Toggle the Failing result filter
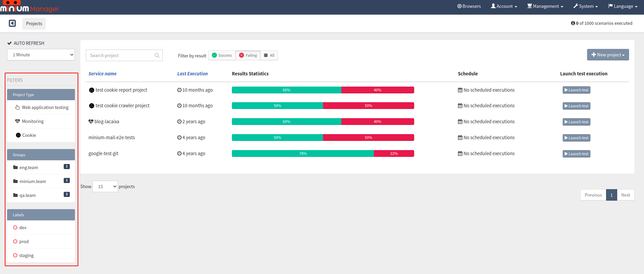The width and height of the screenshot is (644, 274). pos(248,55)
